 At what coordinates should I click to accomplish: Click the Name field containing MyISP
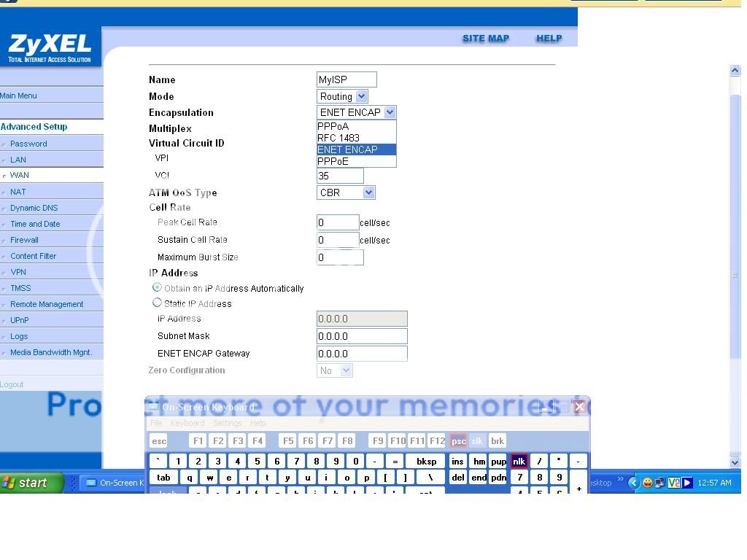(x=347, y=79)
